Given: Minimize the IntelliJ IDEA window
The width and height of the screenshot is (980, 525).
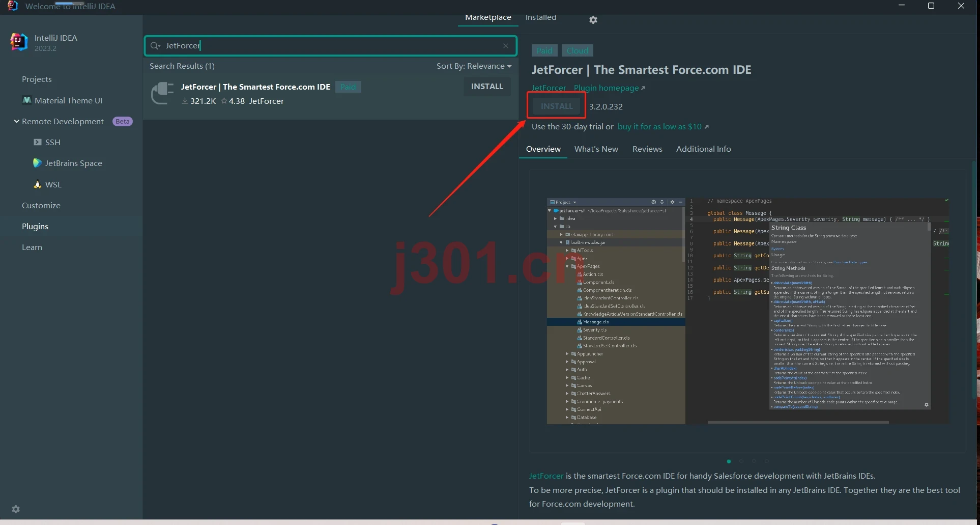Looking at the screenshot, I should 902,6.
